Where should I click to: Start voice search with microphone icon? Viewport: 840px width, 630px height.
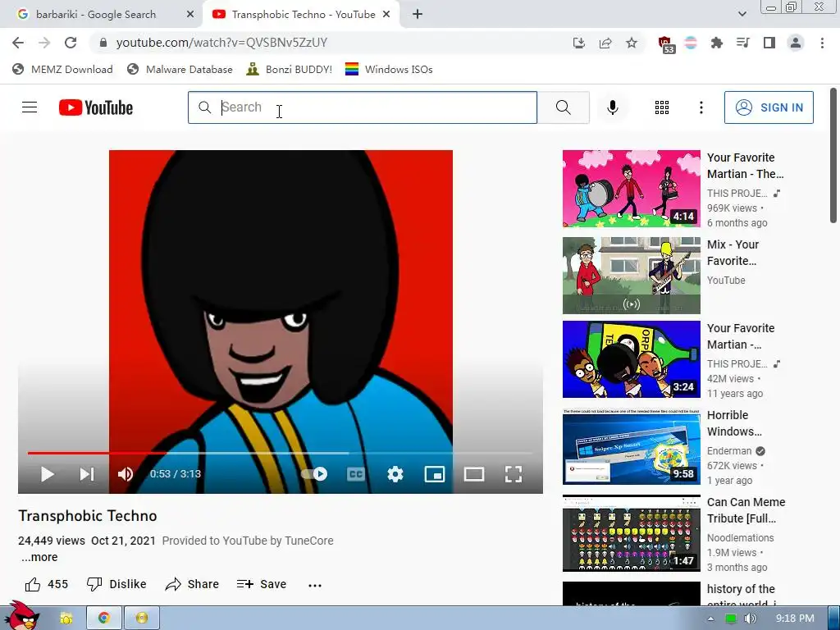click(612, 107)
